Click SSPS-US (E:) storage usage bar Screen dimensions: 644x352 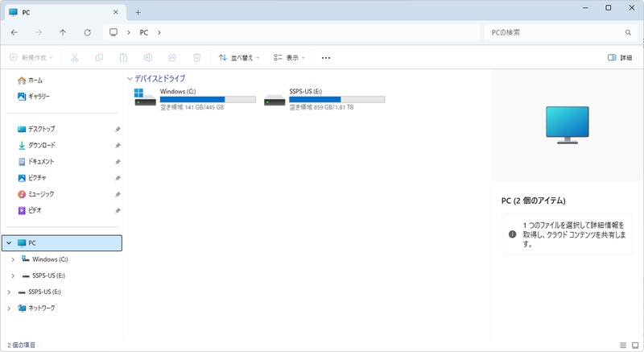coord(337,99)
